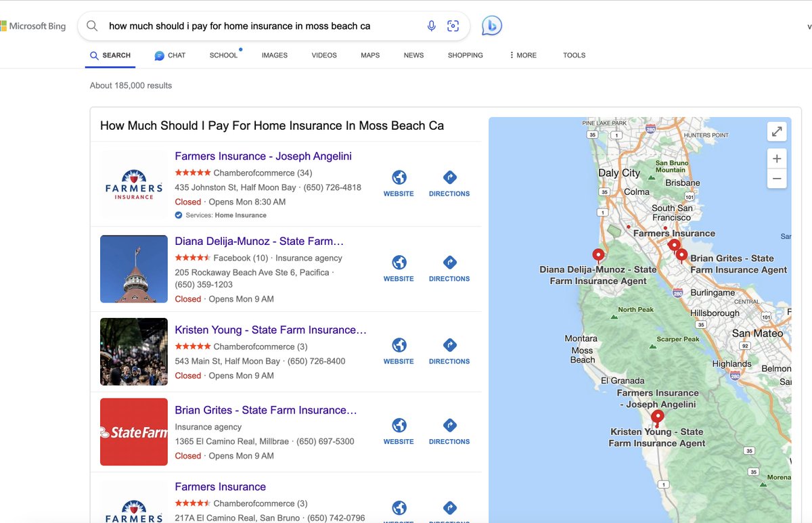Click Diana Delija-Munoz map pin
This screenshot has width=812, height=523.
tap(598, 255)
